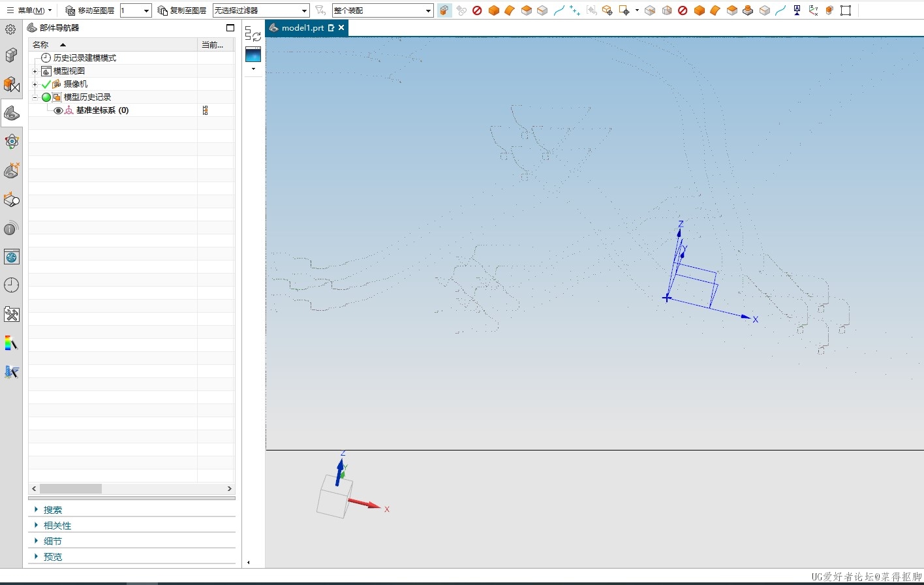This screenshot has width=924, height=585.
Task: Click the 复制至图层 button
Action: (182, 10)
